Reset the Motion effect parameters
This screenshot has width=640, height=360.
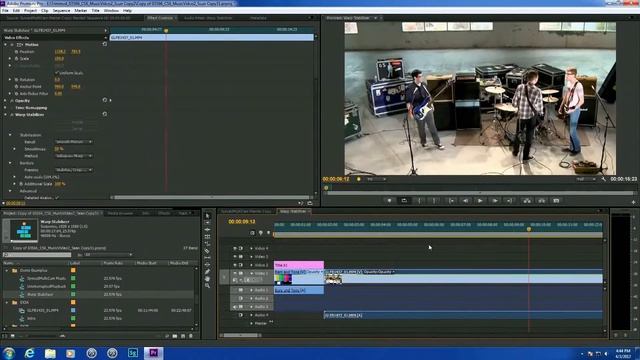tap(105, 44)
